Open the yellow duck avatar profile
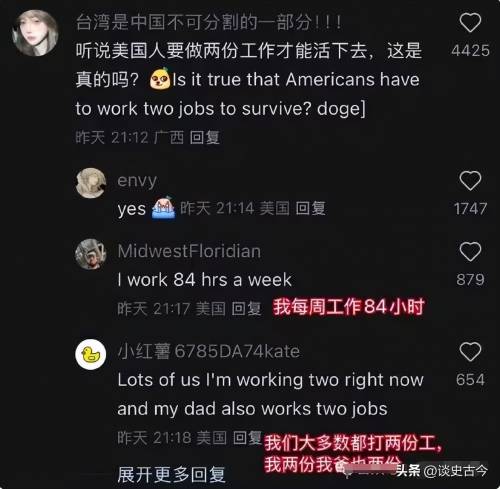Screen dimensions: 500x489 click(91, 354)
